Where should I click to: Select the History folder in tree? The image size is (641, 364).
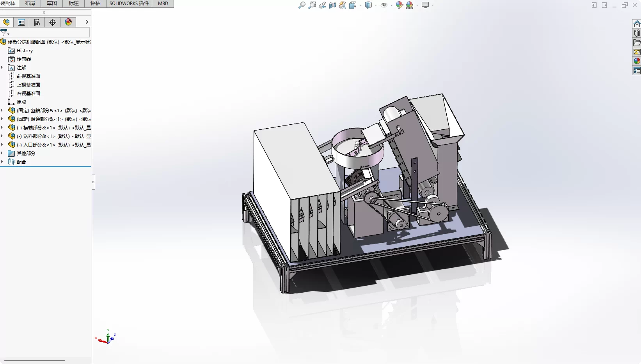tap(21, 51)
